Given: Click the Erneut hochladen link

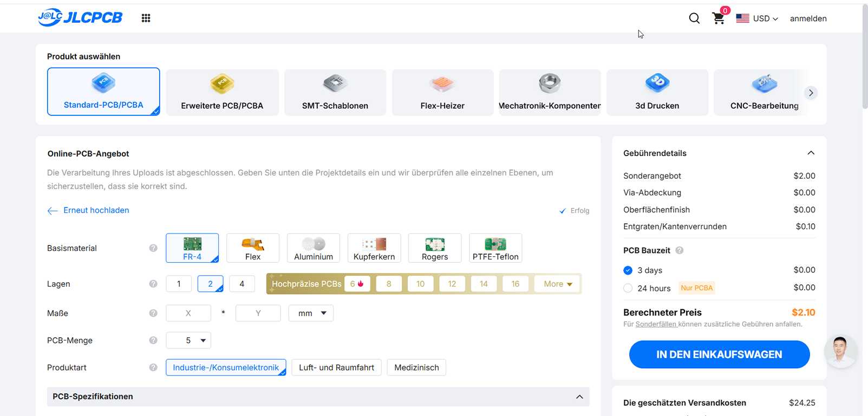Looking at the screenshot, I should [96, 210].
